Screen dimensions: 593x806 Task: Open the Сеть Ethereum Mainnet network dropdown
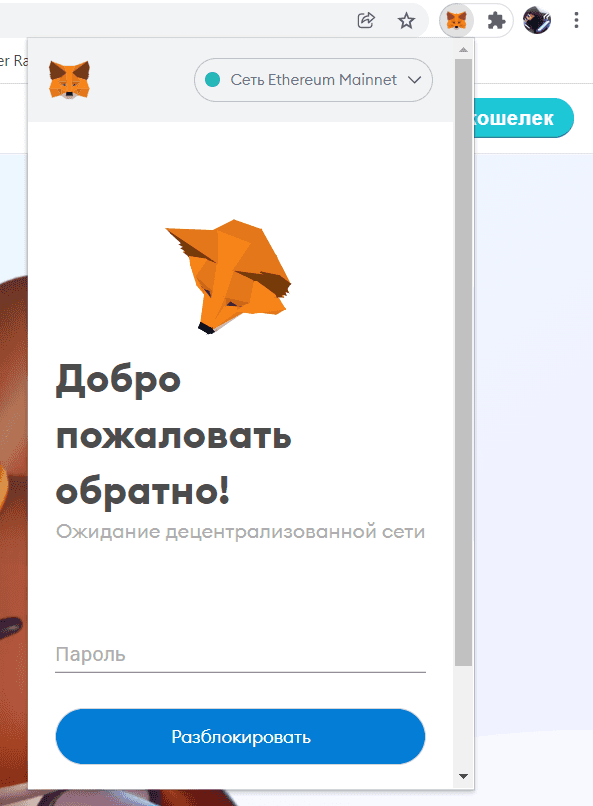313,80
